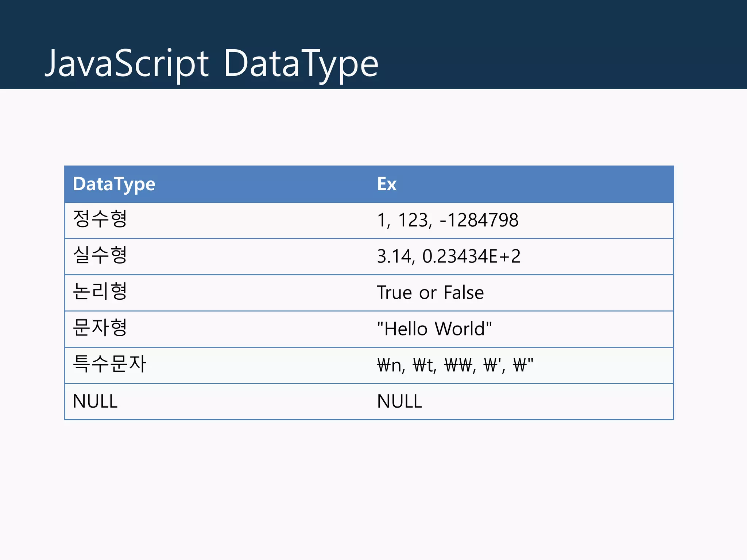Select the 'DataType' column header
747x560 pixels.
click(x=217, y=184)
